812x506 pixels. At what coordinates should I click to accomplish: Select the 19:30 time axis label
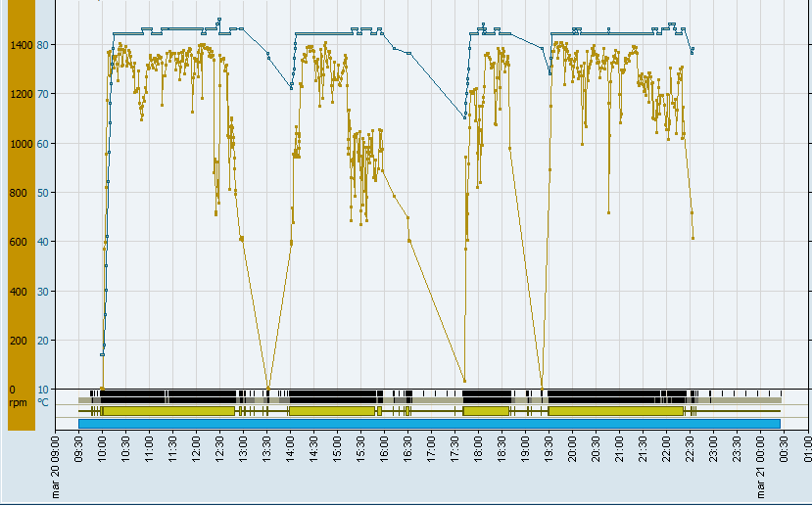(549, 449)
